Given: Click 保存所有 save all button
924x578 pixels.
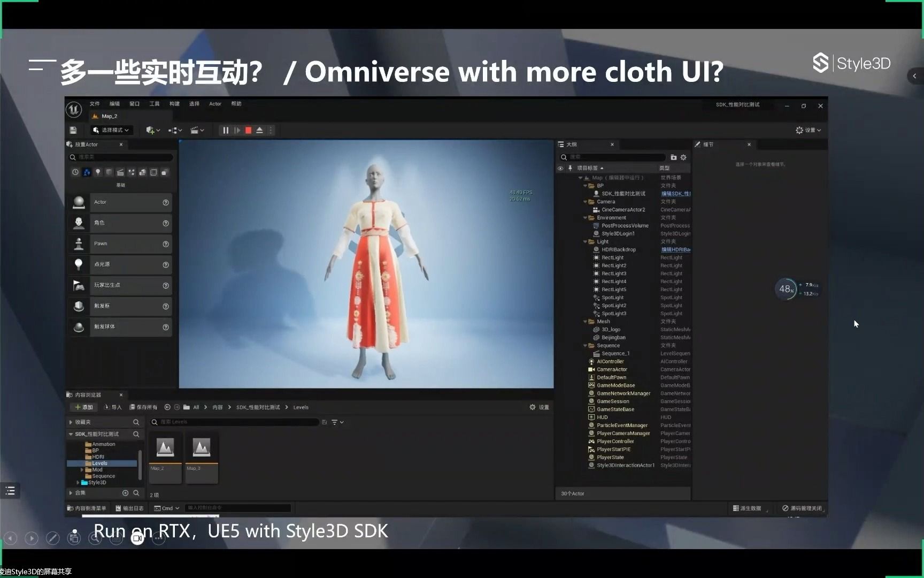Looking at the screenshot, I should pos(143,407).
